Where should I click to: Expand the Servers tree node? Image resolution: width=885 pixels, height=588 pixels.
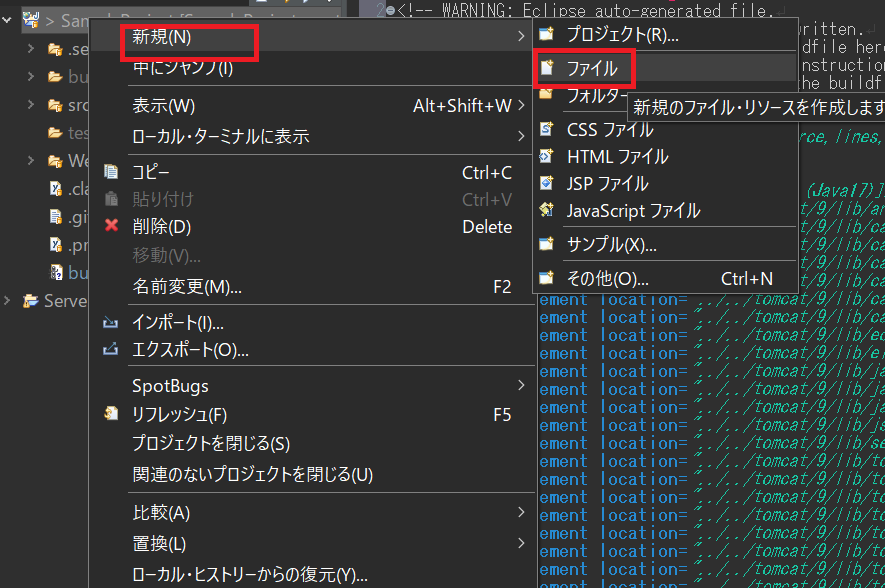(7, 300)
